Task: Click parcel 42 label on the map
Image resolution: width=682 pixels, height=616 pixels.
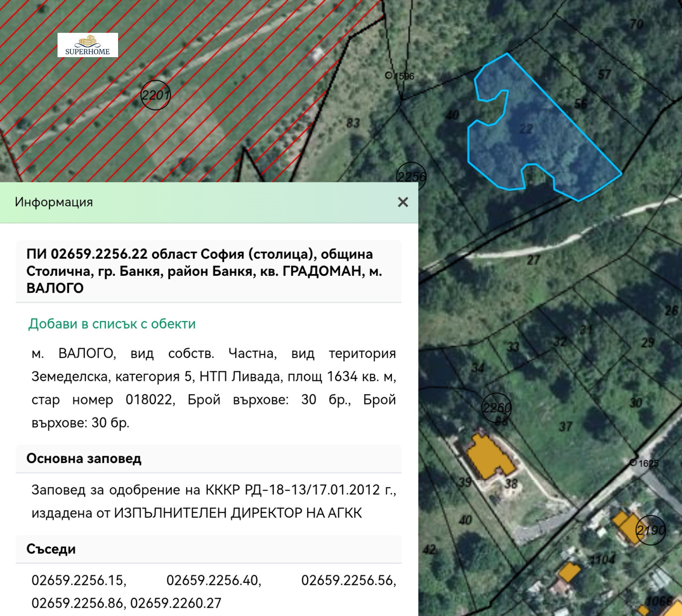Action: [429, 549]
